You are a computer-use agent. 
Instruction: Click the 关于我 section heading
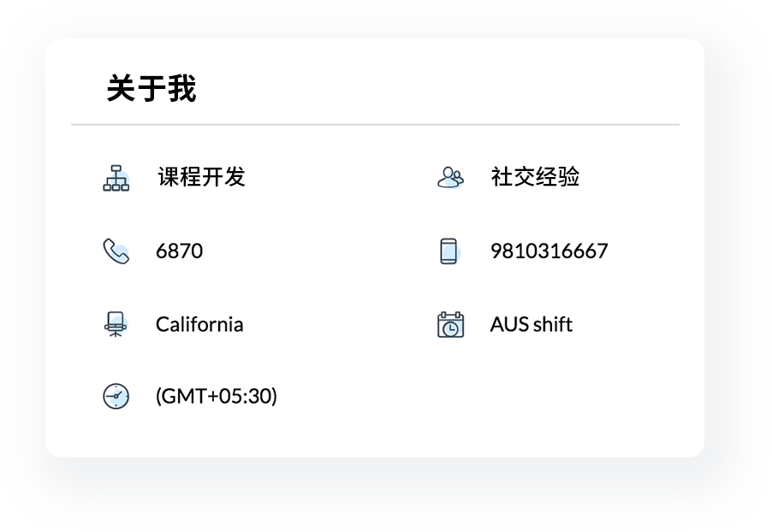[x=151, y=88]
